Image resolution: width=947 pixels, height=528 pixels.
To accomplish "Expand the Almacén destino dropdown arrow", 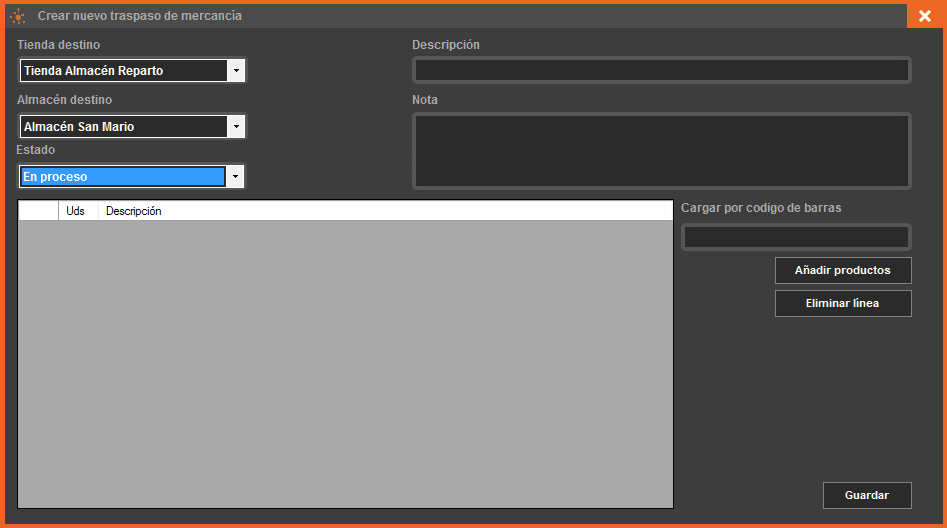I will (236, 127).
